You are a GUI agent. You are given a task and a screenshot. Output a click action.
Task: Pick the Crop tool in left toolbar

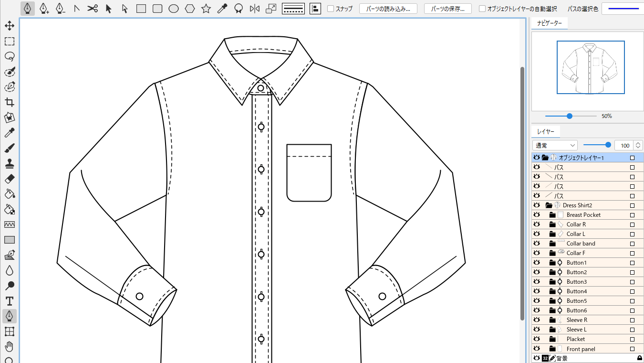point(10,102)
